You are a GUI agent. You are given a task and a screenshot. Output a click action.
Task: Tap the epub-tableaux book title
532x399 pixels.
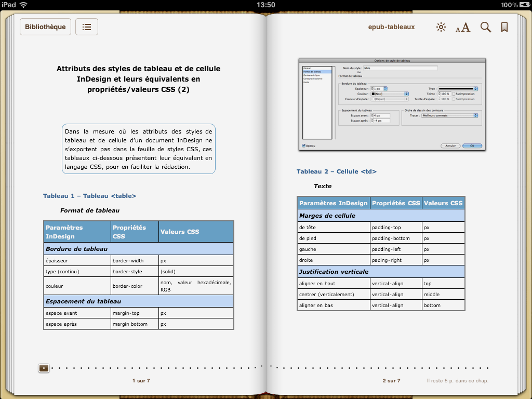pos(392,27)
